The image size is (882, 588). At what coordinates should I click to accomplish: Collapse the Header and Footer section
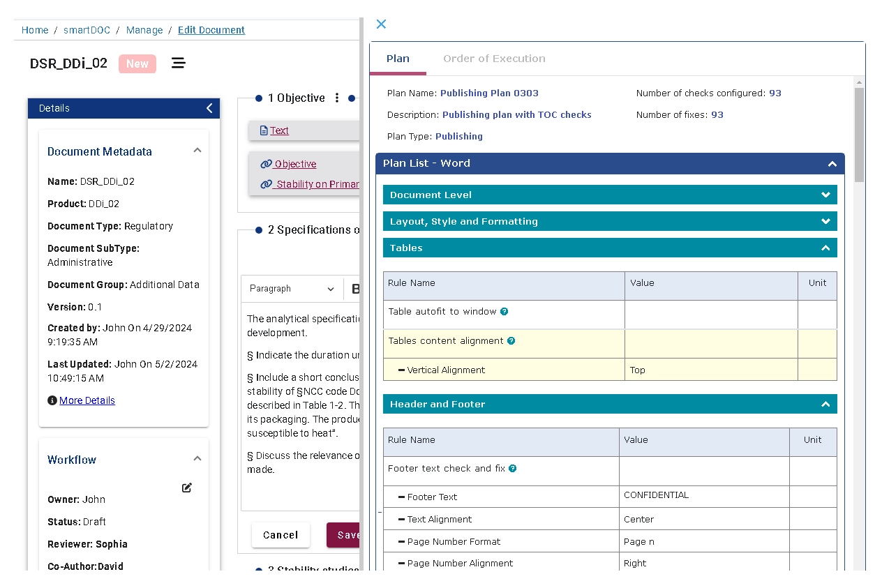(x=825, y=405)
